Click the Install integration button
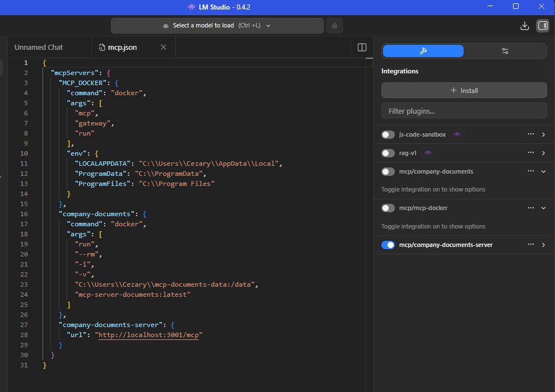 pos(464,91)
